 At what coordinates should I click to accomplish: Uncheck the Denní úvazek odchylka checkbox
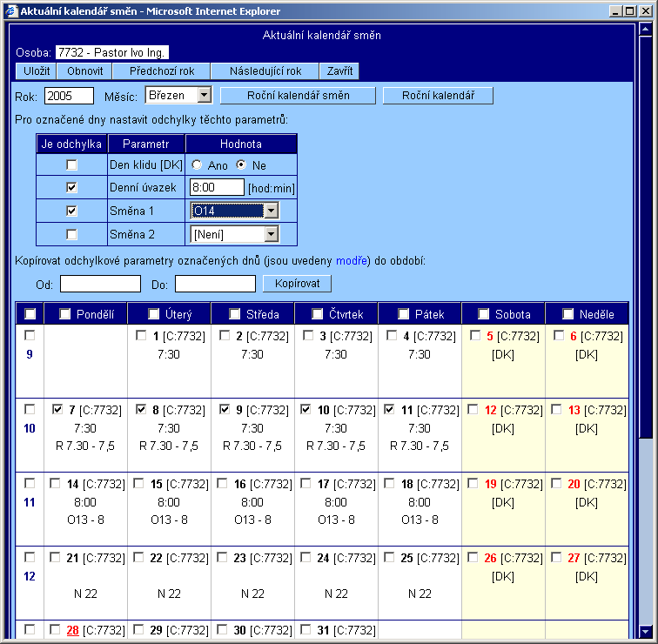(71, 187)
